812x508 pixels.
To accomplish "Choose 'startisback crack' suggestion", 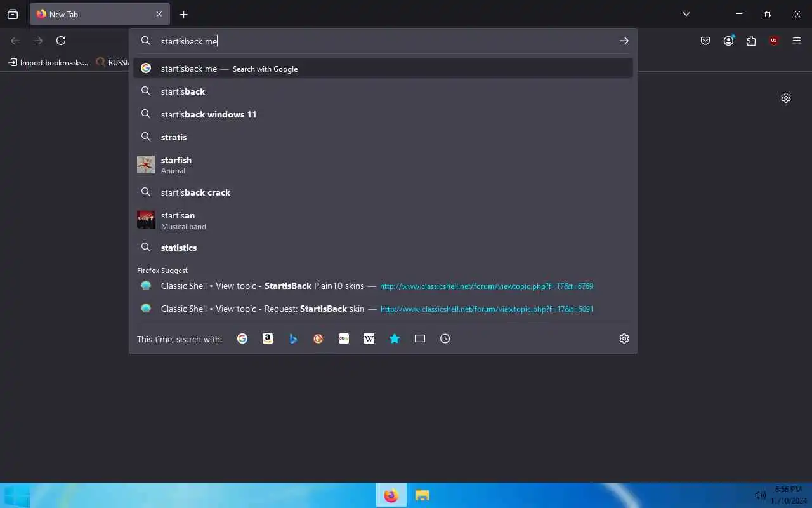I will click(383, 192).
